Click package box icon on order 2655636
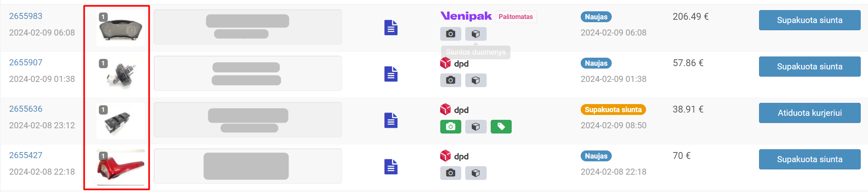This screenshot has height=192, width=868. (x=476, y=127)
